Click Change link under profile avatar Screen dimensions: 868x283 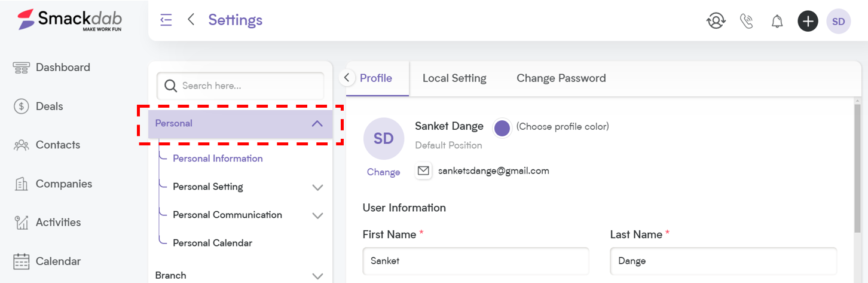[x=383, y=172]
